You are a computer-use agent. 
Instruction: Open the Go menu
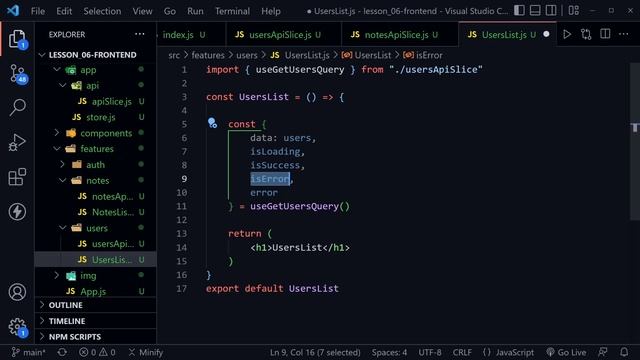(170, 11)
